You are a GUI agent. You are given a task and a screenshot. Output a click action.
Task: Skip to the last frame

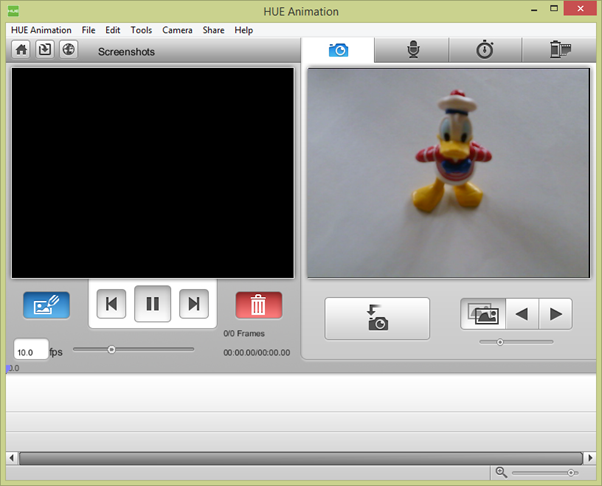pyautogui.click(x=194, y=304)
